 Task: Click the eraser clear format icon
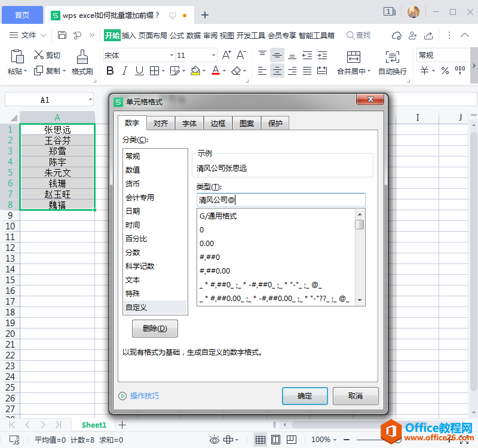(236, 70)
